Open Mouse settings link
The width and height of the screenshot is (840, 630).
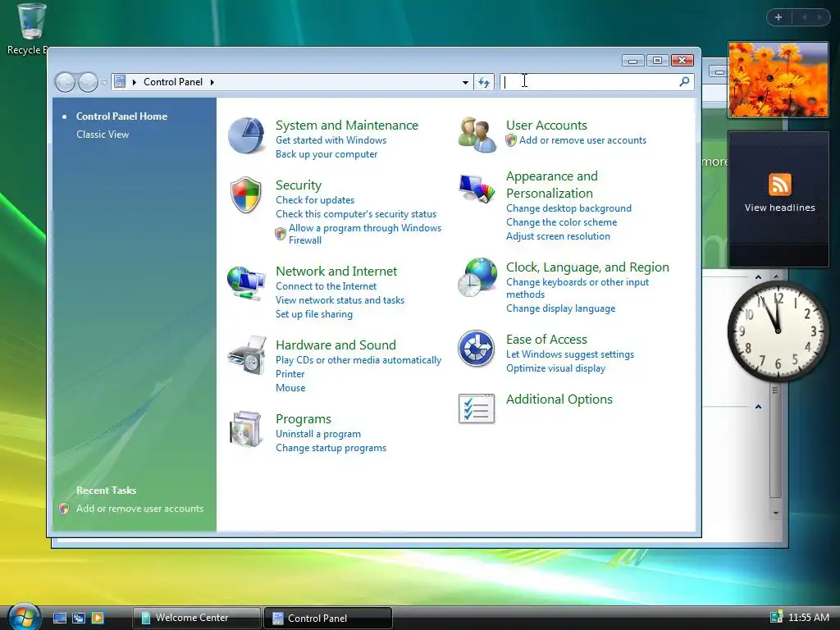pos(290,388)
